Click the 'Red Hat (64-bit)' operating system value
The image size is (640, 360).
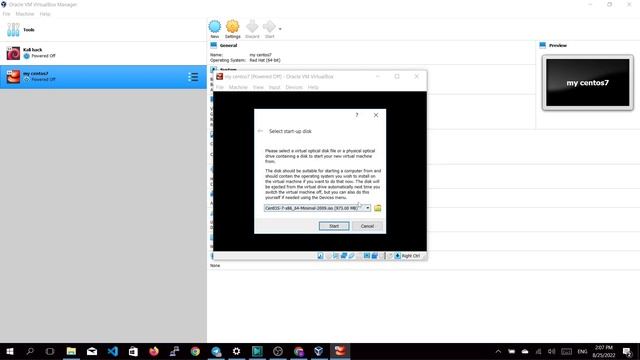point(265,60)
